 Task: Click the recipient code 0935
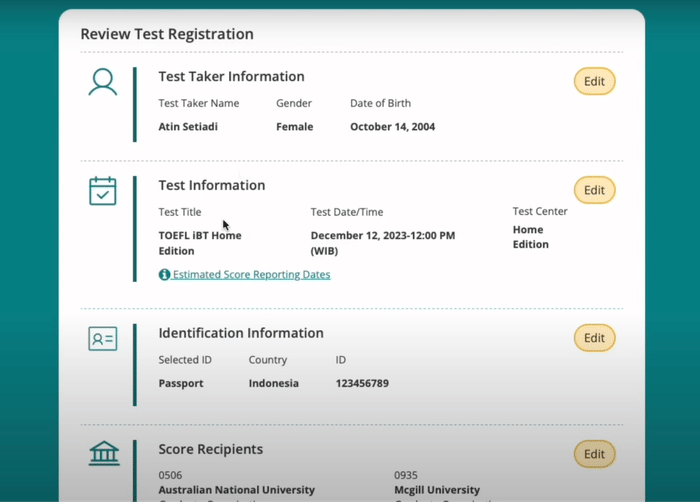click(x=406, y=475)
